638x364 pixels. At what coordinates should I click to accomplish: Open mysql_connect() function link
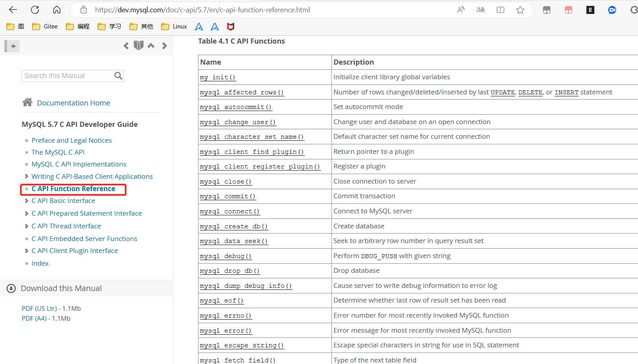[x=229, y=211]
